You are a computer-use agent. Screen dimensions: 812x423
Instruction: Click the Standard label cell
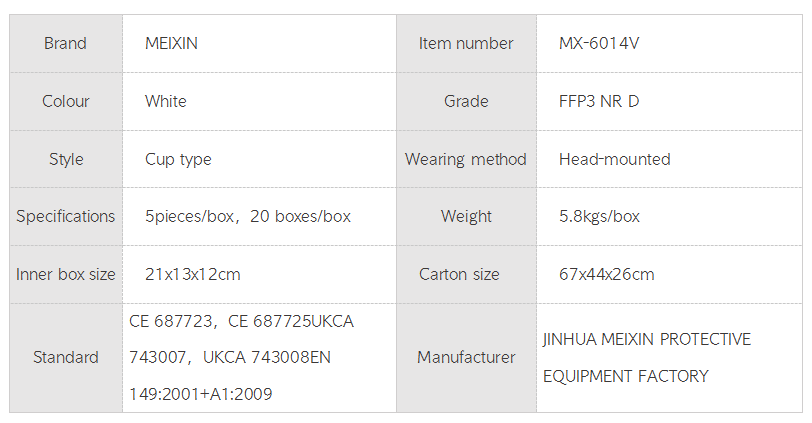pos(65,357)
